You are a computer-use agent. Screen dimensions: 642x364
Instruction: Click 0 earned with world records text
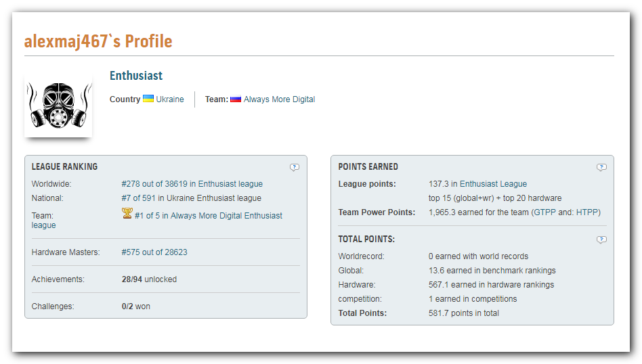[479, 256]
